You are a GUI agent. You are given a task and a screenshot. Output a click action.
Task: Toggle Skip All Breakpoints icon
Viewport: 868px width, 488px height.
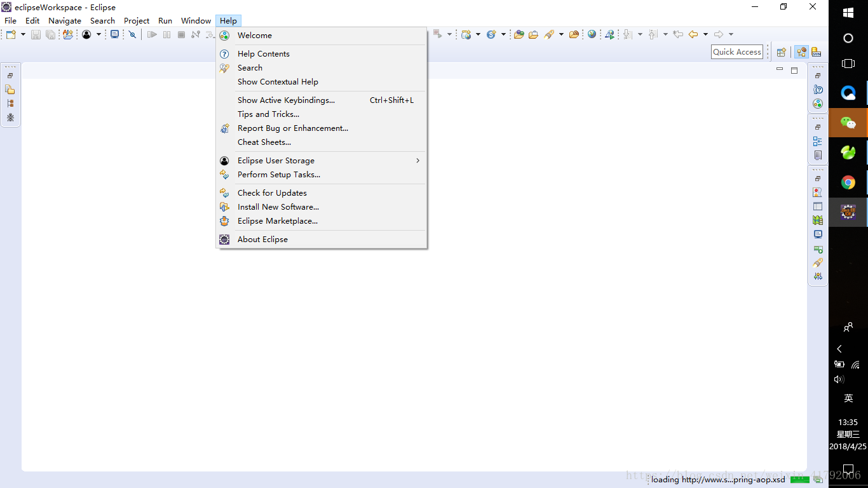tap(132, 34)
